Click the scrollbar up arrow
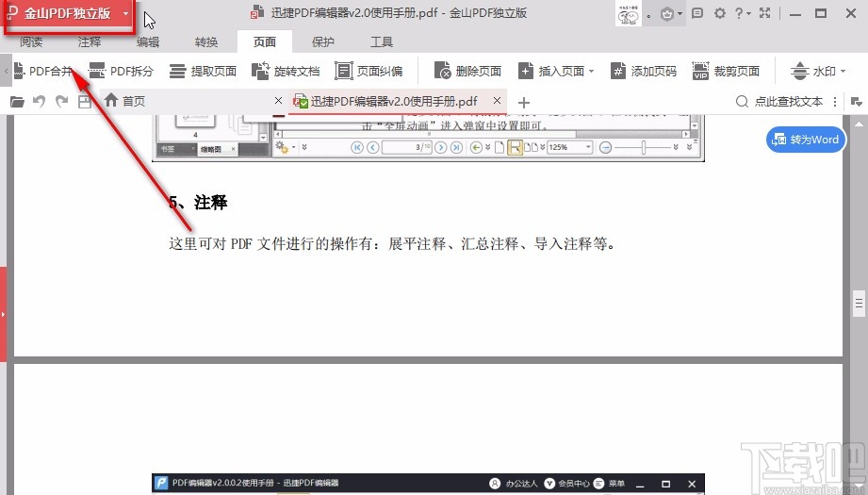The height and width of the screenshot is (495, 868). tap(859, 123)
